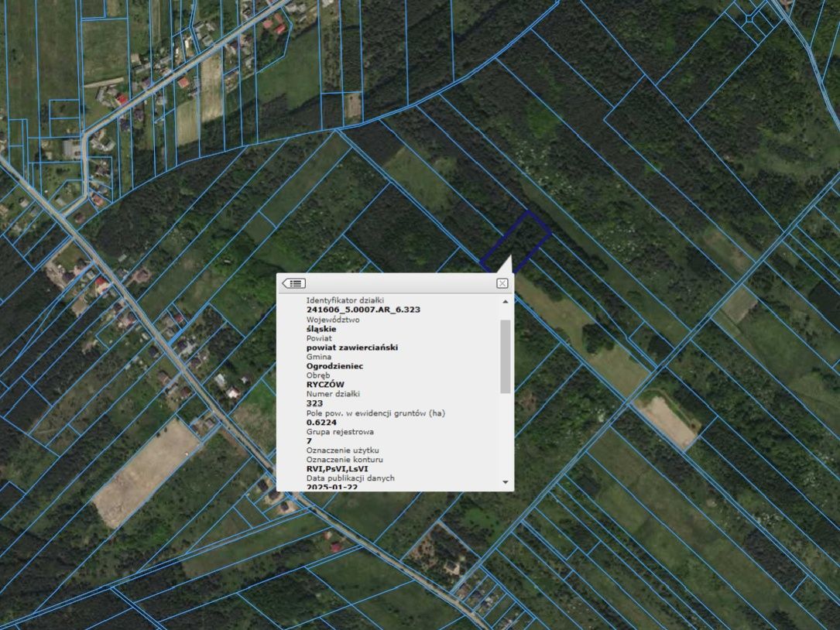Close the parcel information popup
The height and width of the screenshot is (630, 840).
(502, 283)
